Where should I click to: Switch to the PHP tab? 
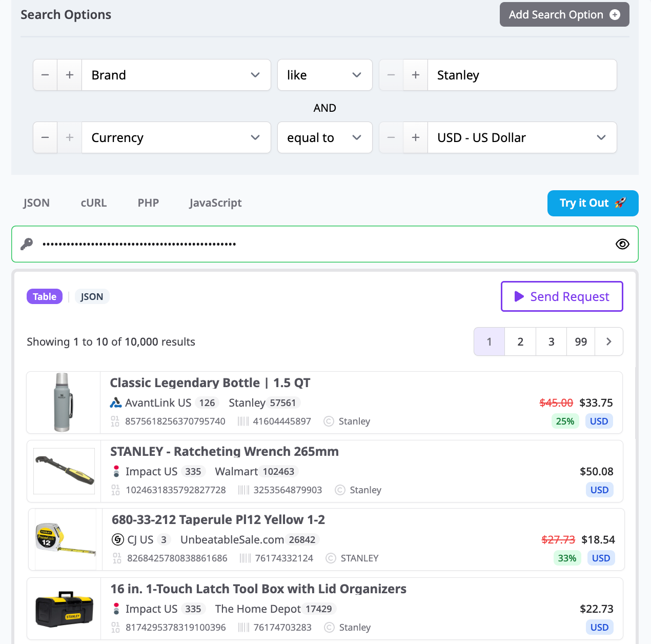pyautogui.click(x=148, y=203)
